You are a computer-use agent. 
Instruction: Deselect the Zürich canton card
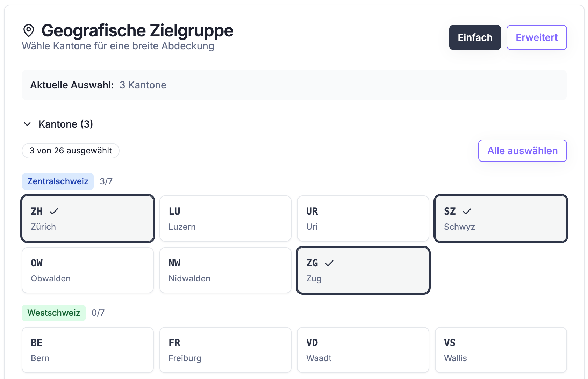[x=88, y=219]
